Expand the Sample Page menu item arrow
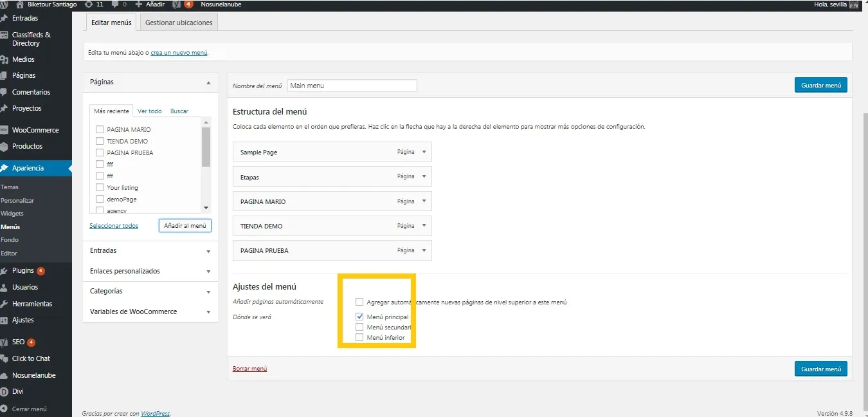Image resolution: width=868 pixels, height=417 pixels. point(424,152)
